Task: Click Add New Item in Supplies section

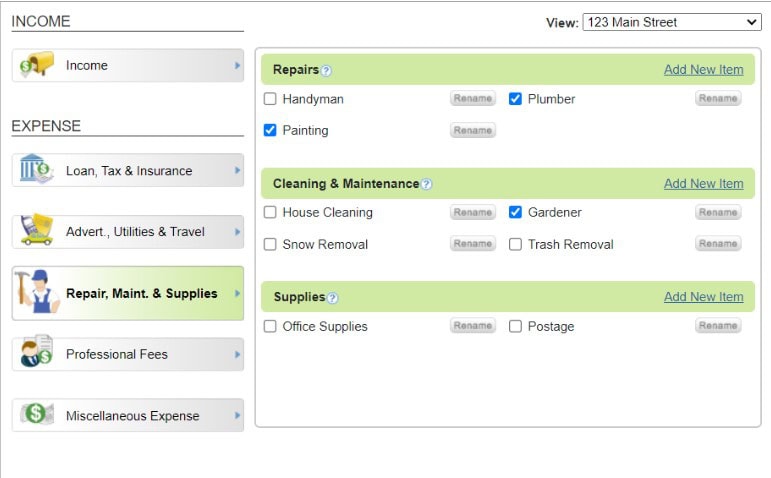Action: tap(703, 297)
